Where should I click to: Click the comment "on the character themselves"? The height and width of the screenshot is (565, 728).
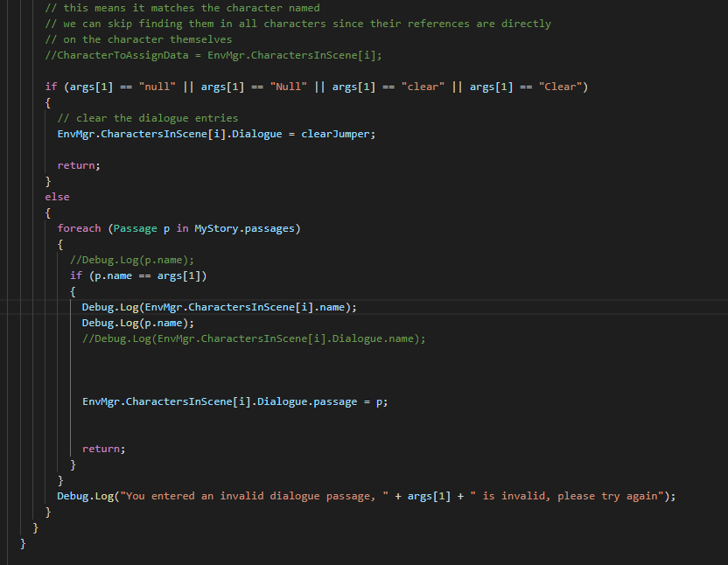(138, 39)
